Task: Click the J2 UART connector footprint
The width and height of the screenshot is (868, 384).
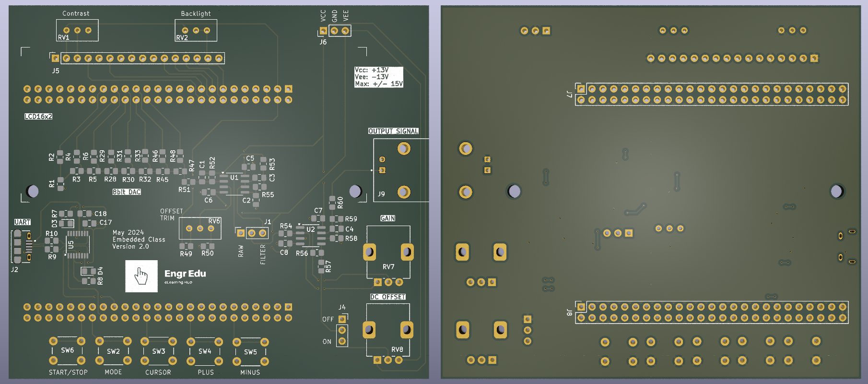Action: click(x=21, y=246)
